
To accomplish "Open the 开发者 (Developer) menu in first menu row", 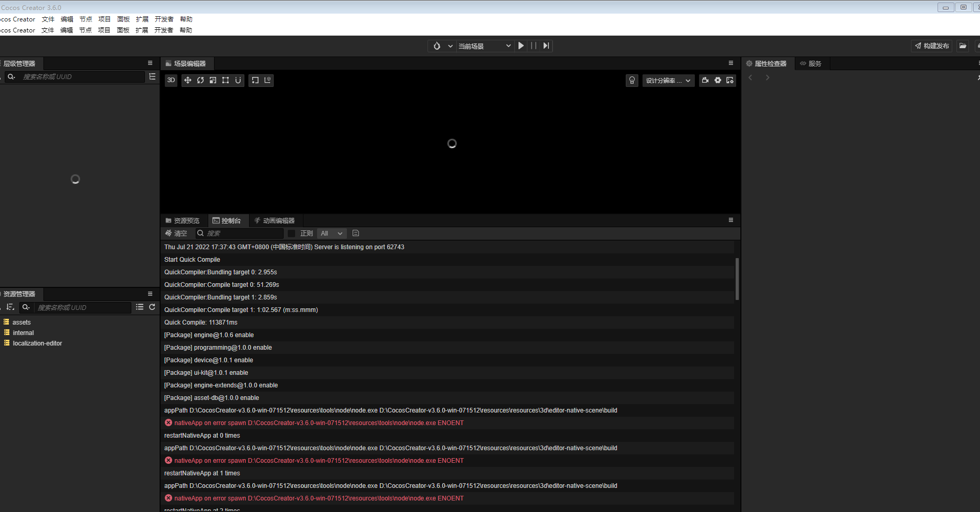I will pyautogui.click(x=164, y=19).
